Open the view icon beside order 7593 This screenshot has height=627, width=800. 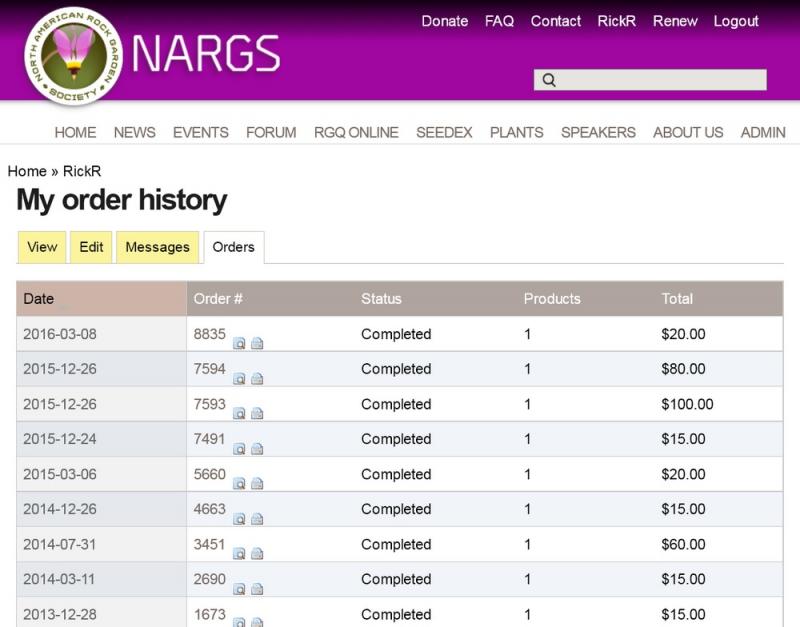tap(239, 413)
